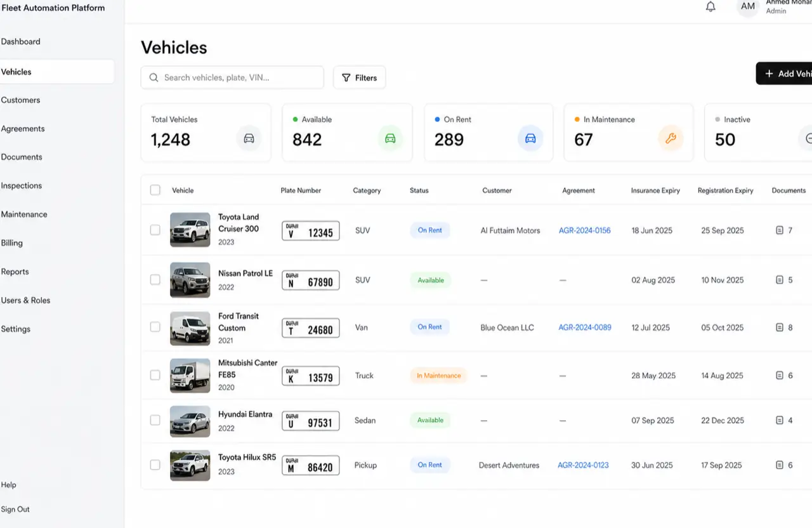Screen dimensions: 812x528
Task: Click the N 67890 plate badge
Action: click(x=311, y=280)
